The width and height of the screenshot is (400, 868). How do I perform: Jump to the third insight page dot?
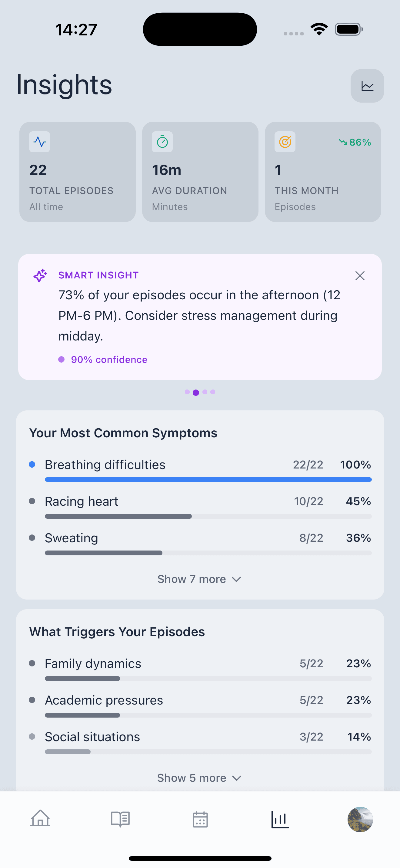(x=205, y=392)
